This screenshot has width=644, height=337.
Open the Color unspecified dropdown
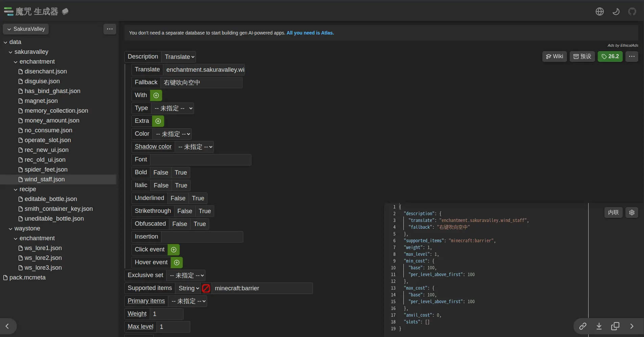point(172,134)
